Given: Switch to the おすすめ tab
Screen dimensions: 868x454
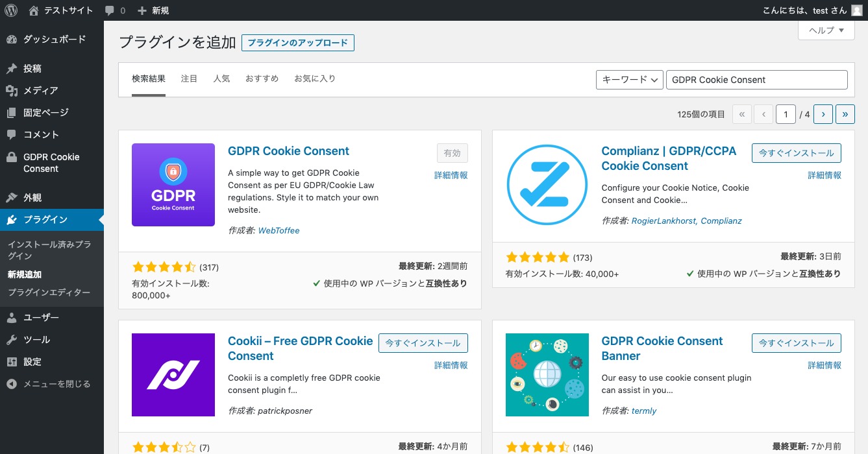Looking at the screenshot, I should click(x=262, y=79).
